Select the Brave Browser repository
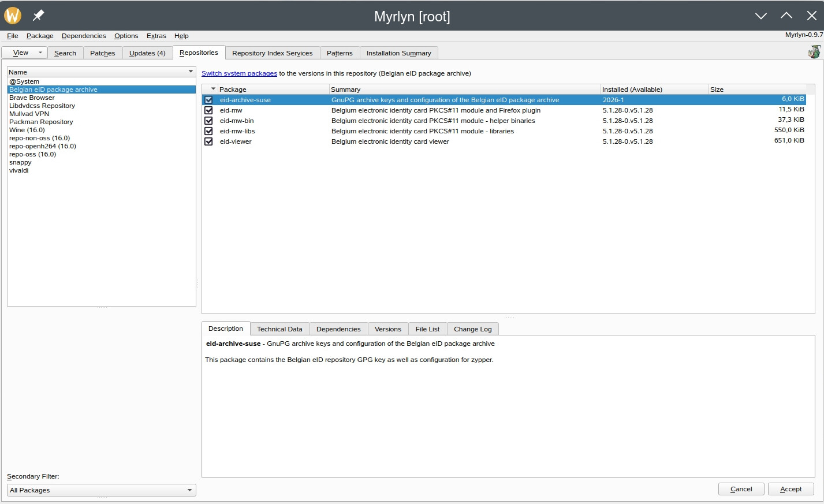This screenshot has height=504, width=824. (x=32, y=98)
